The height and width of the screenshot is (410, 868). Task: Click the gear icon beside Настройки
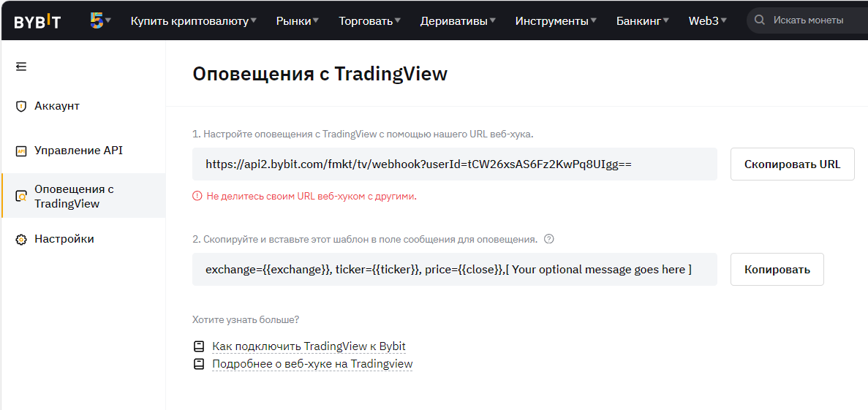tap(21, 240)
